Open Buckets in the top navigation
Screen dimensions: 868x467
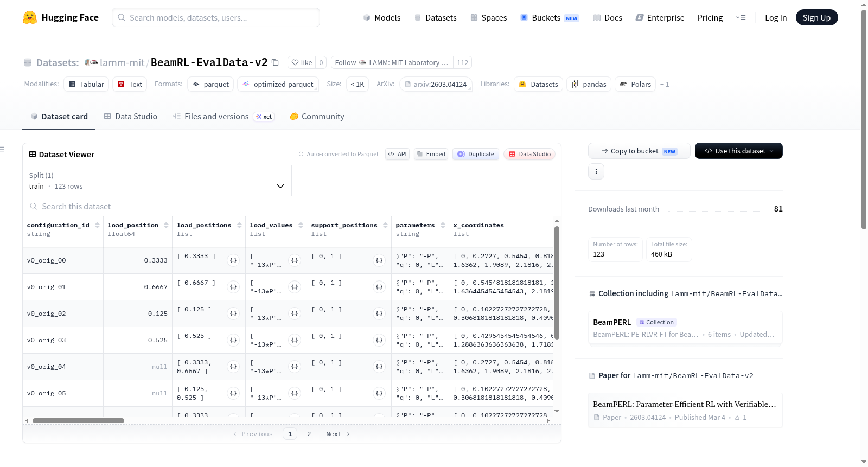point(550,17)
